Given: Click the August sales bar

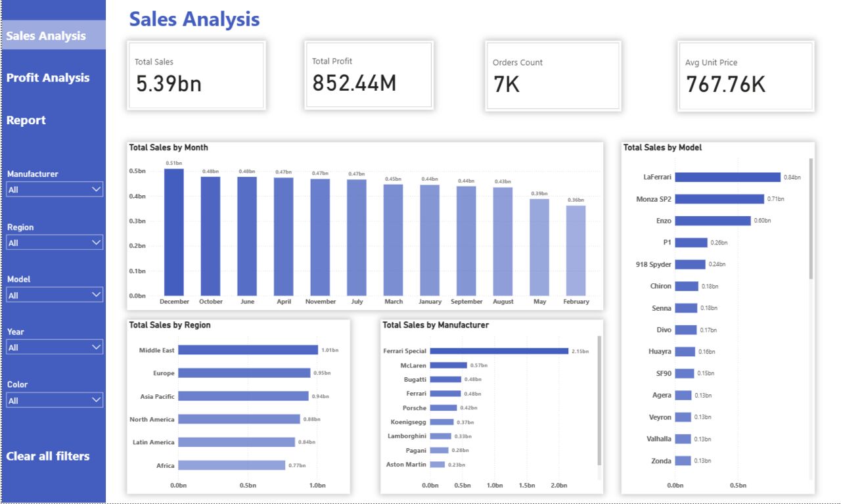Looking at the screenshot, I should tap(503, 242).
